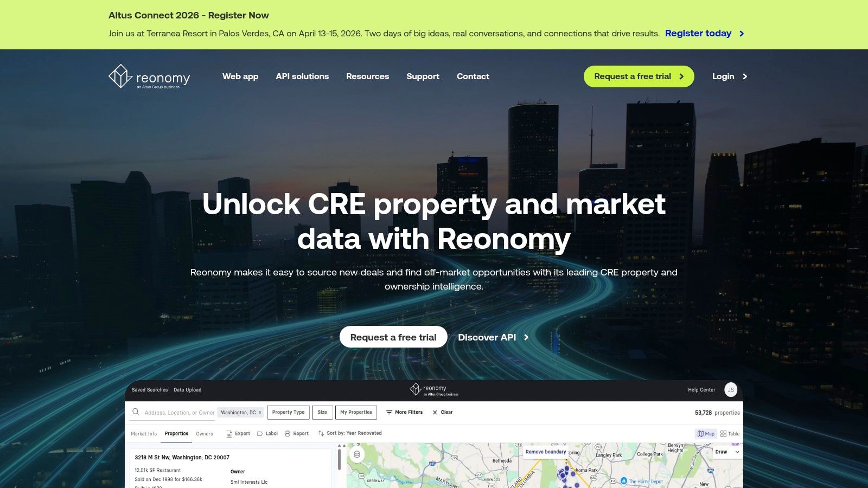This screenshot has height=488, width=868.
Task: Open Sort by: Year Renovated
Action: click(350, 433)
